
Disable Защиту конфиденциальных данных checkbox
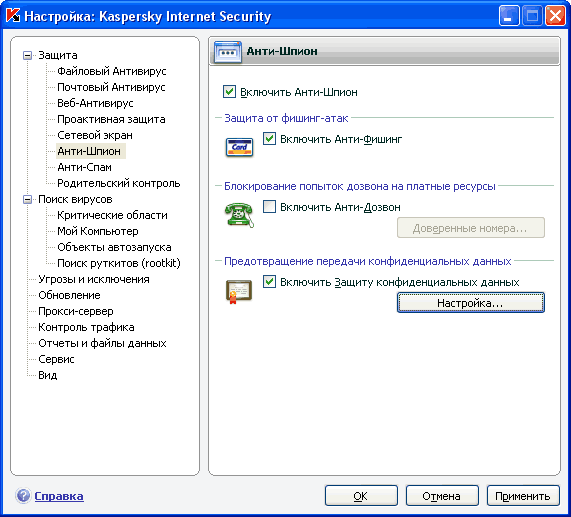coord(269,282)
